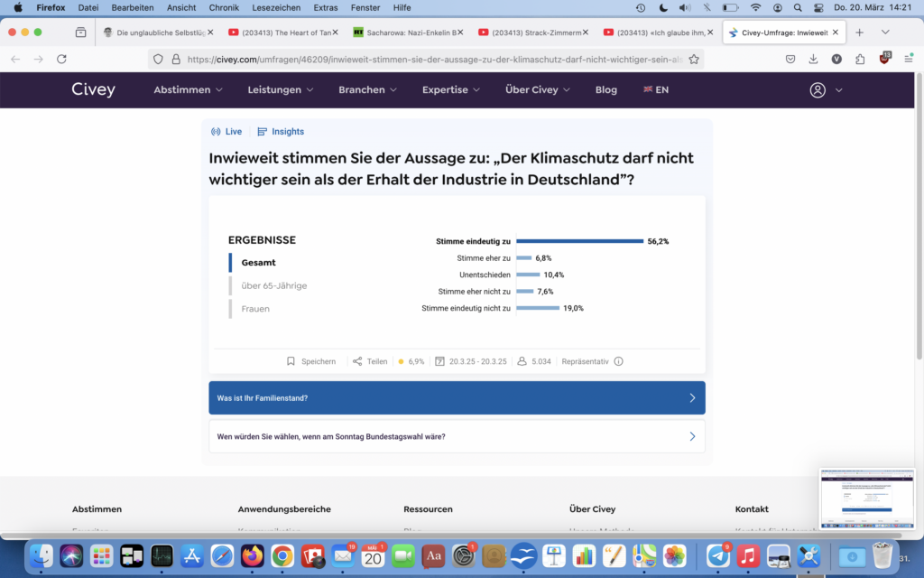Select the Gesamt results filter

coord(258,263)
